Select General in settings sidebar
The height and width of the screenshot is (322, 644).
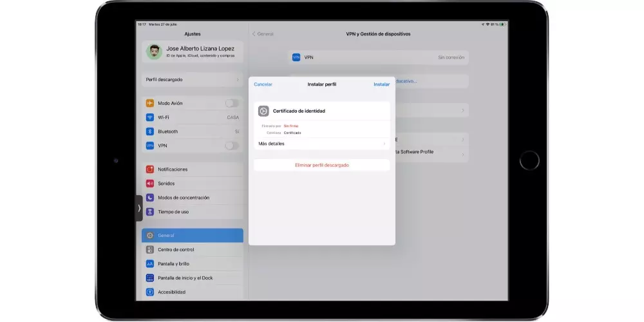click(192, 236)
